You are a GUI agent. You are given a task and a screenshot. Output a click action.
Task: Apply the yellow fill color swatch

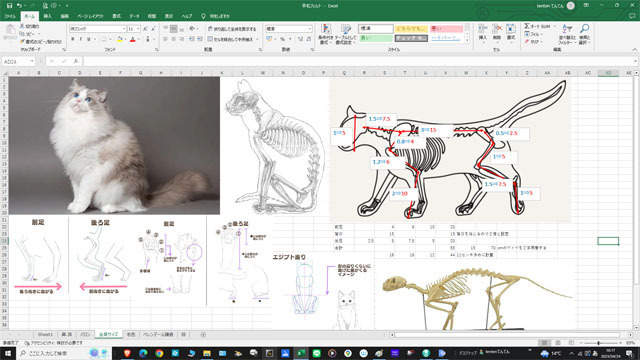120,39
